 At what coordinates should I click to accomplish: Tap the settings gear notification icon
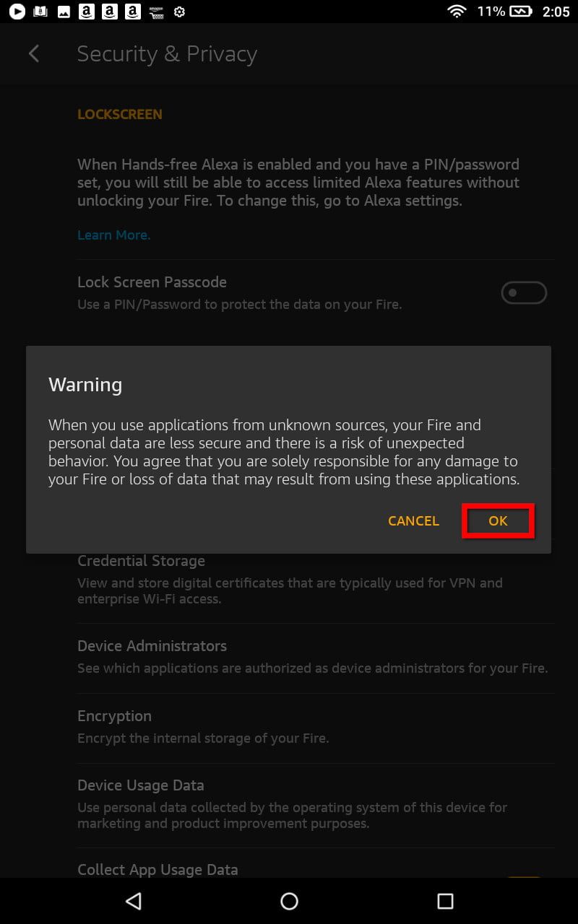[x=180, y=12]
